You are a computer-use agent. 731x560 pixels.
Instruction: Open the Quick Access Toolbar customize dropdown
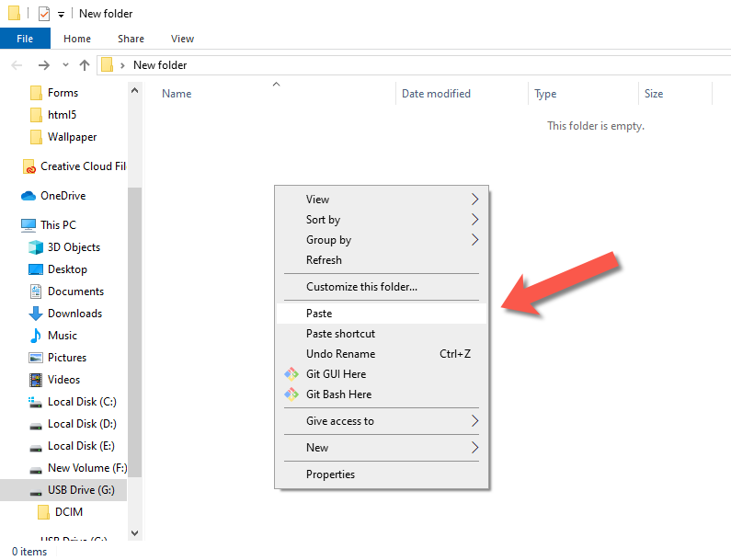[x=61, y=14]
